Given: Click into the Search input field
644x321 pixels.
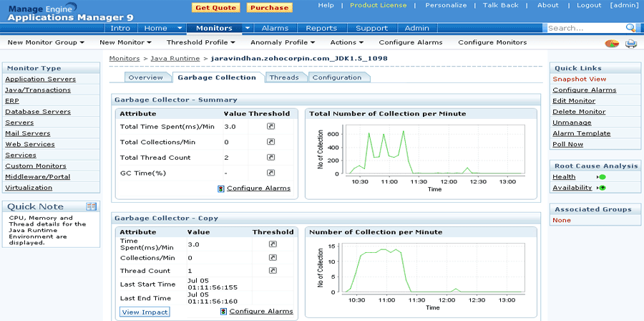Looking at the screenshot, I should (587, 28).
